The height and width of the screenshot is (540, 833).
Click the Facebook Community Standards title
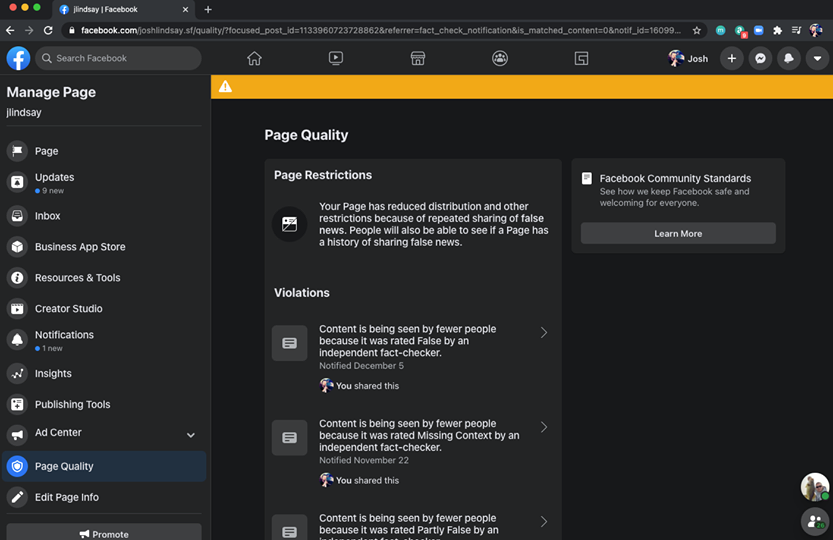[x=675, y=179]
